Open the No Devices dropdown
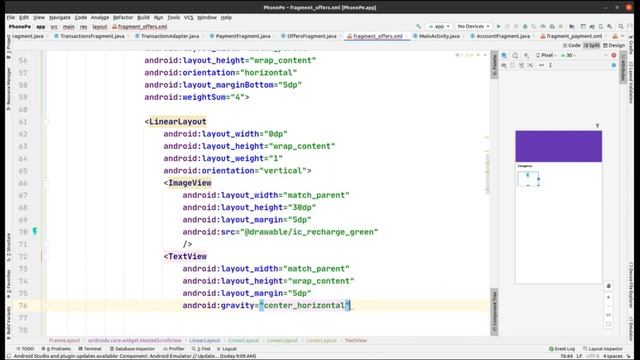This screenshot has height=360, width=640. [x=473, y=27]
